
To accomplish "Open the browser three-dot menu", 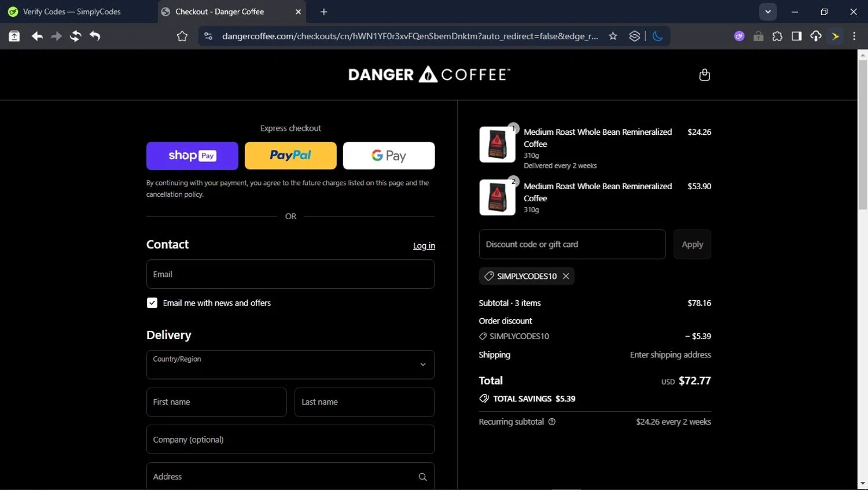I will pyautogui.click(x=854, y=36).
